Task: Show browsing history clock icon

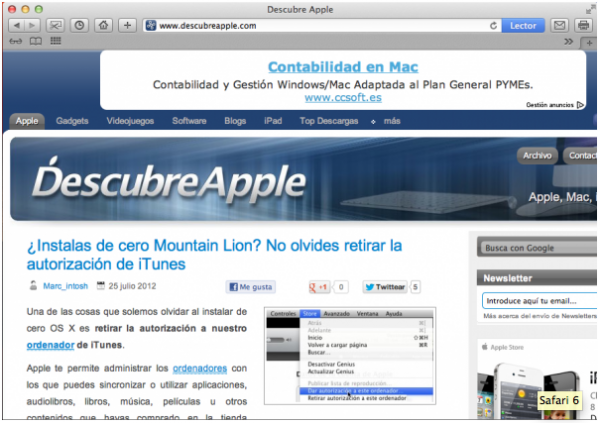Action: pos(79,26)
